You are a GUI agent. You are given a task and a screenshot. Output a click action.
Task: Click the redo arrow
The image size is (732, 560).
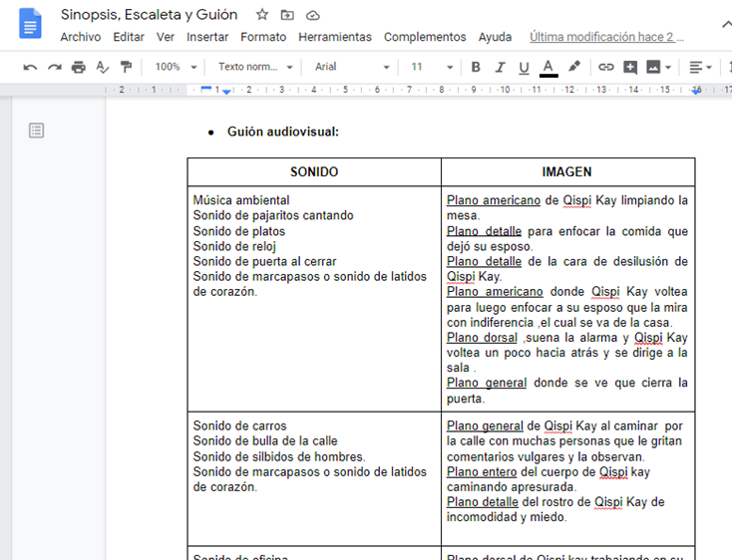click(x=55, y=67)
